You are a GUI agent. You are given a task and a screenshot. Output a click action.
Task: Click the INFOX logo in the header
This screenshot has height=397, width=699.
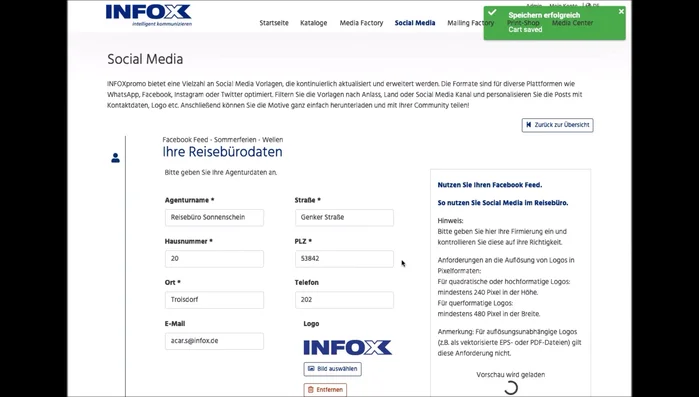point(148,15)
